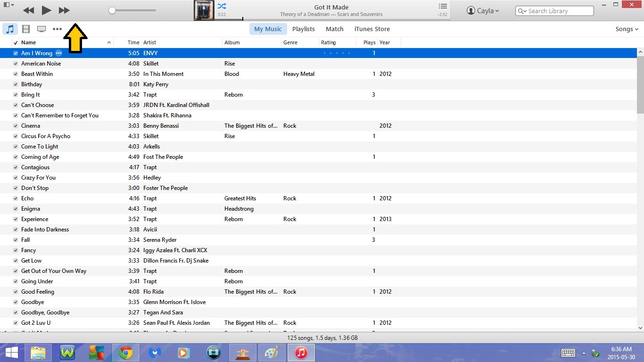Click the scroll down arrow of song list
Image resolution: width=644 pixels, height=362 pixels.
640,328
